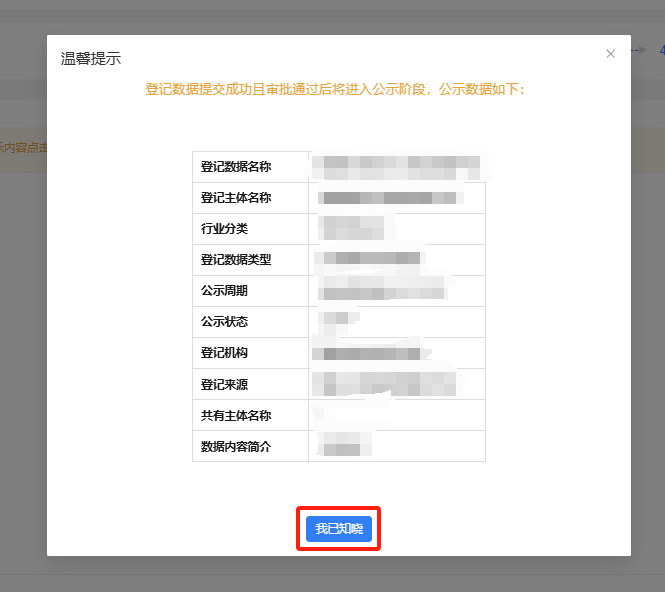Click the 登记来源 row label
Screen dimensions: 665x592
tap(224, 384)
